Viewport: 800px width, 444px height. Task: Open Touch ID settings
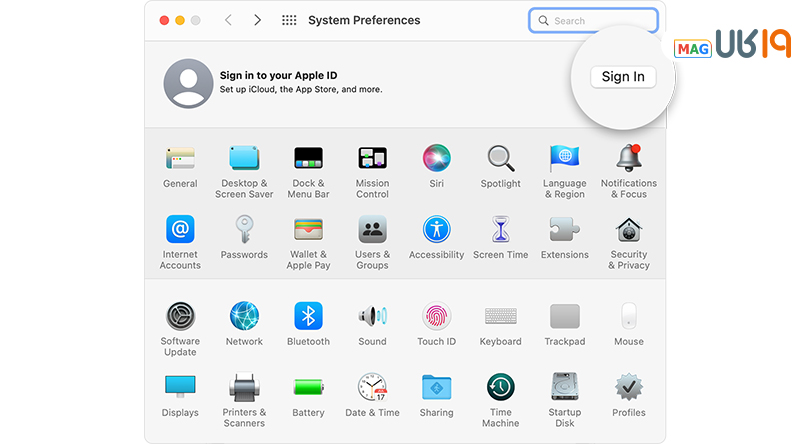(436, 317)
